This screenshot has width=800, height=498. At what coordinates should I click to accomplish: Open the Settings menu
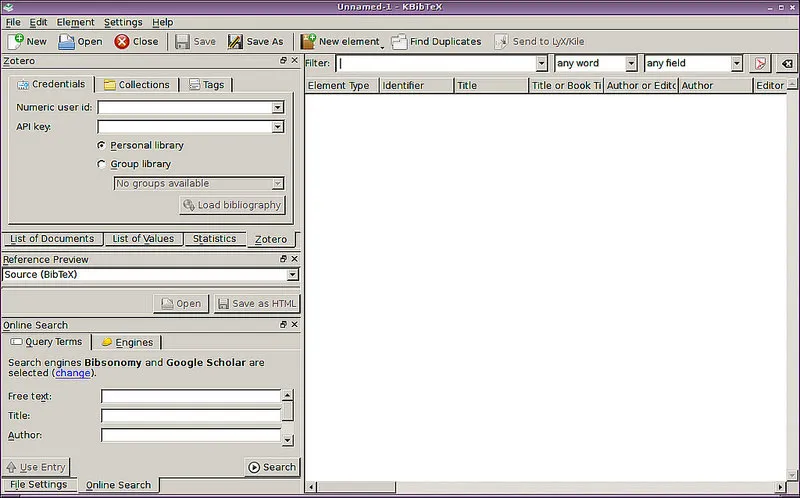tap(123, 22)
